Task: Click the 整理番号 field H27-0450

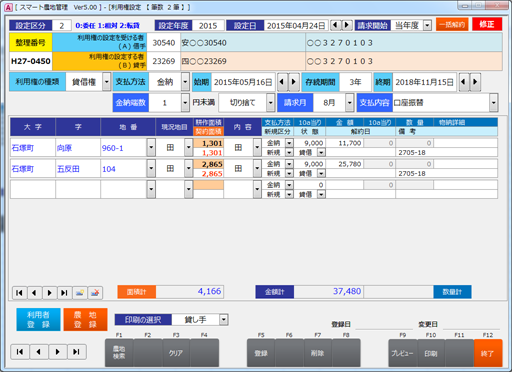Action: 31,61
